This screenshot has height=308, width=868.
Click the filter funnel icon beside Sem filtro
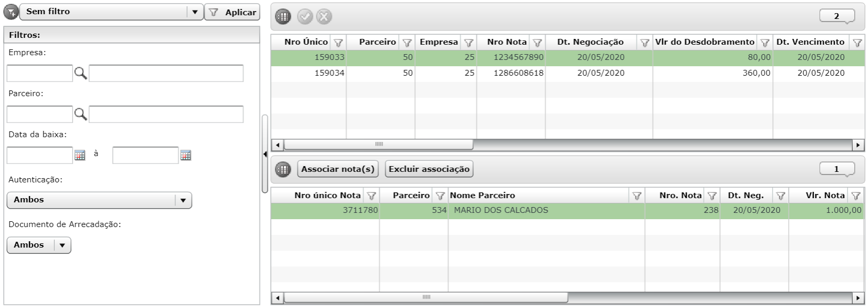[x=11, y=12]
